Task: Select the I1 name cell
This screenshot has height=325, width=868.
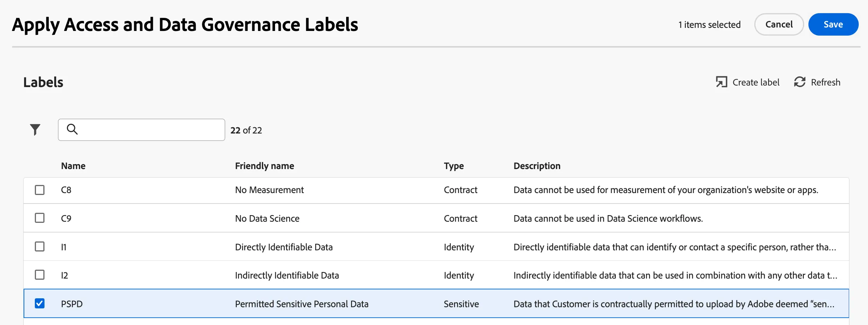Action: (x=64, y=247)
